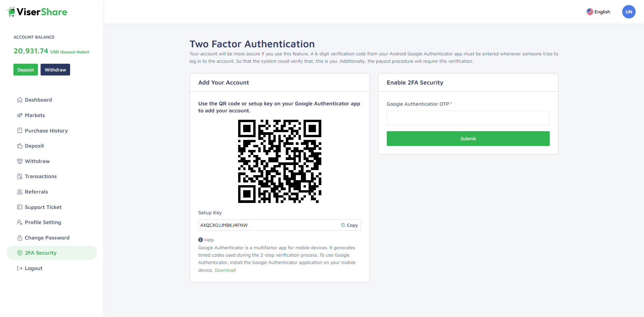Focus the Google Authenticator OTP field
Screen dimensions: 644x317
(x=468, y=118)
